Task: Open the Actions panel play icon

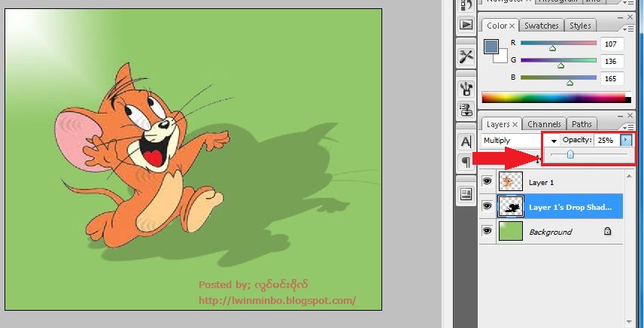Action: click(466, 25)
